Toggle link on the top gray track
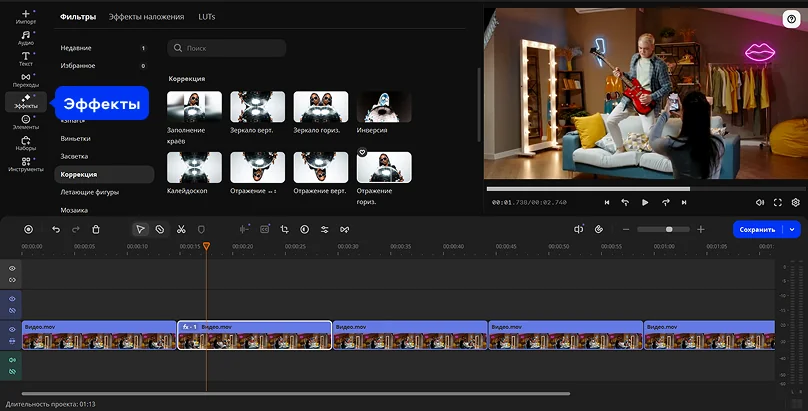The width and height of the screenshot is (808, 411). [12, 280]
